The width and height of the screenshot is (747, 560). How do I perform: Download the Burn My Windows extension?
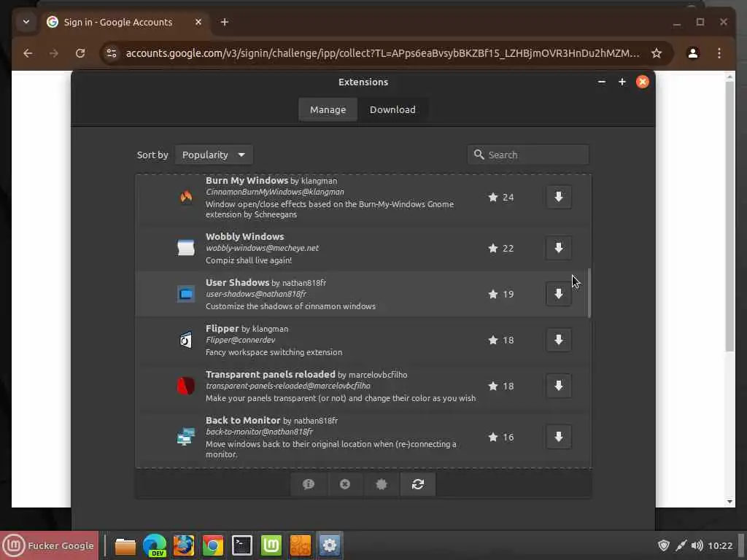click(558, 197)
